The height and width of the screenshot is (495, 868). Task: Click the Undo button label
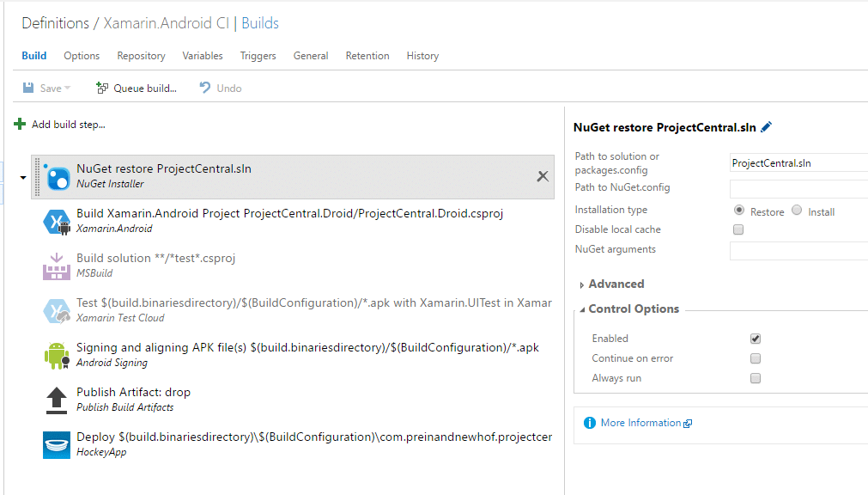click(x=229, y=89)
